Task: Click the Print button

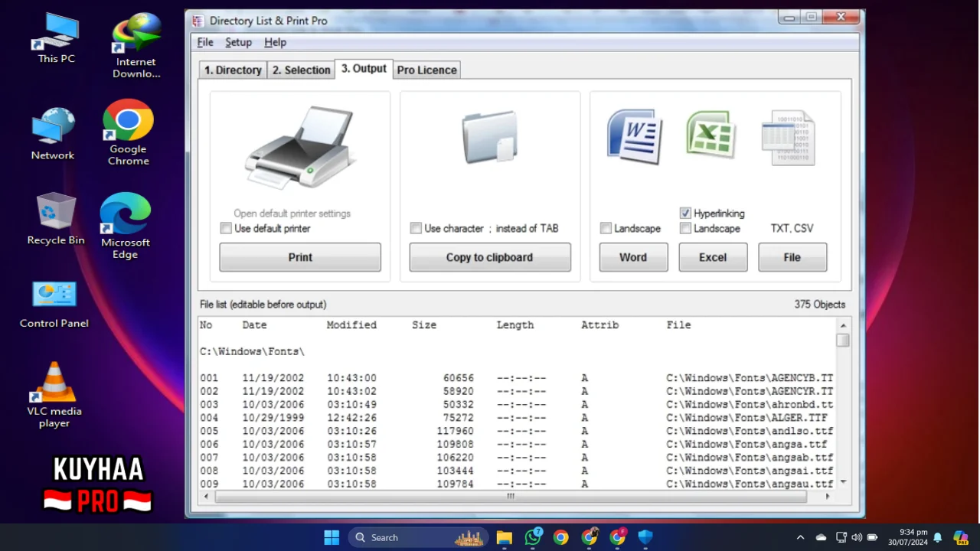Action: (x=300, y=257)
